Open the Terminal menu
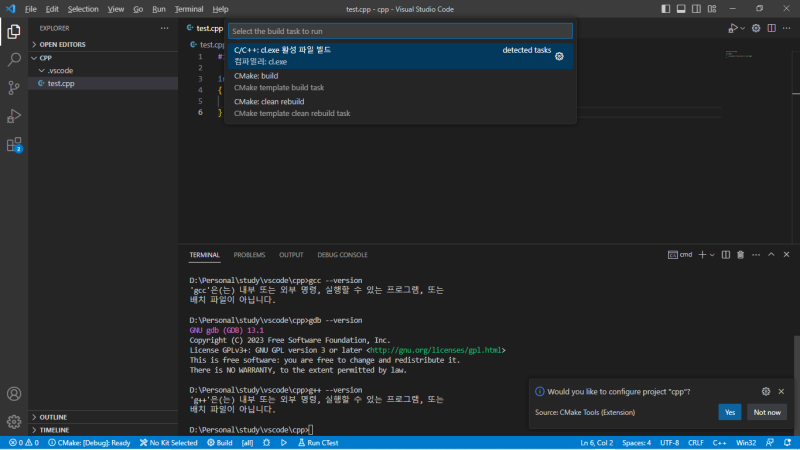 pyautogui.click(x=188, y=8)
